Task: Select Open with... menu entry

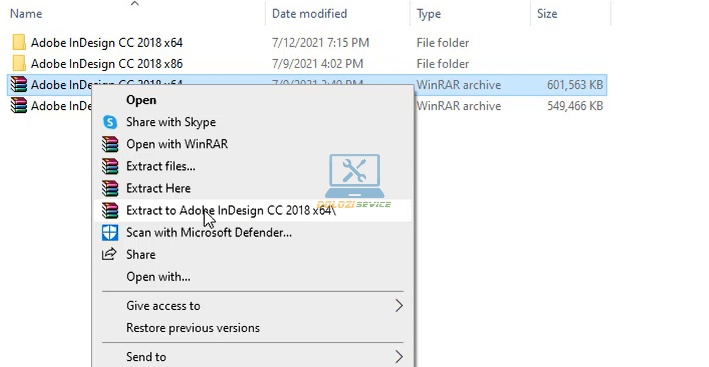Action: 158,277
